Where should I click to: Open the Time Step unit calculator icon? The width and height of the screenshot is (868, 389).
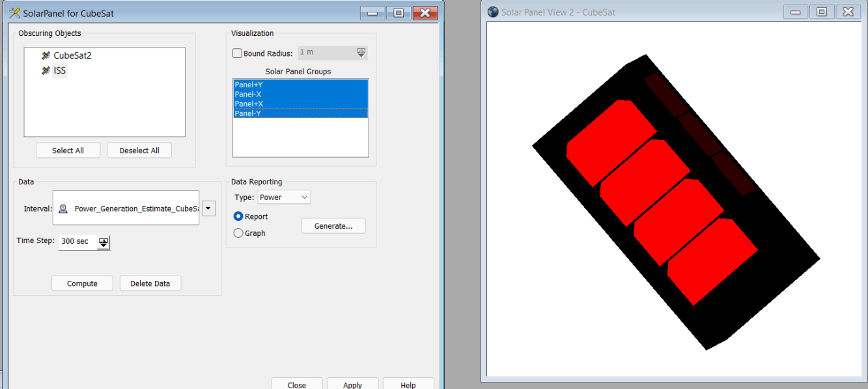click(104, 242)
